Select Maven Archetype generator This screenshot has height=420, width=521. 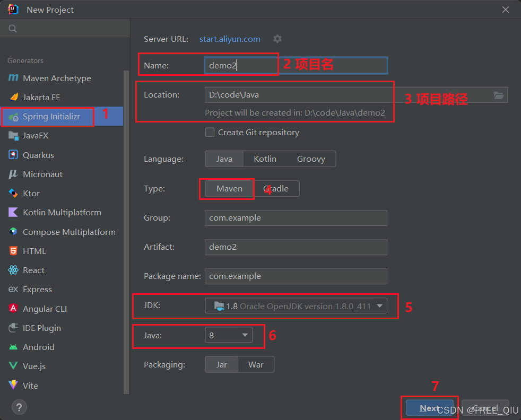[62, 78]
